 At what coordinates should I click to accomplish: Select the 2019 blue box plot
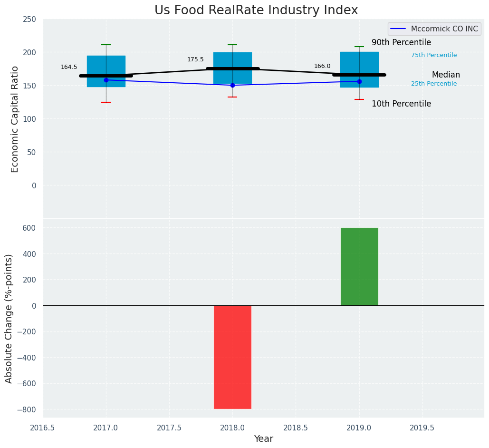pos(359,62)
